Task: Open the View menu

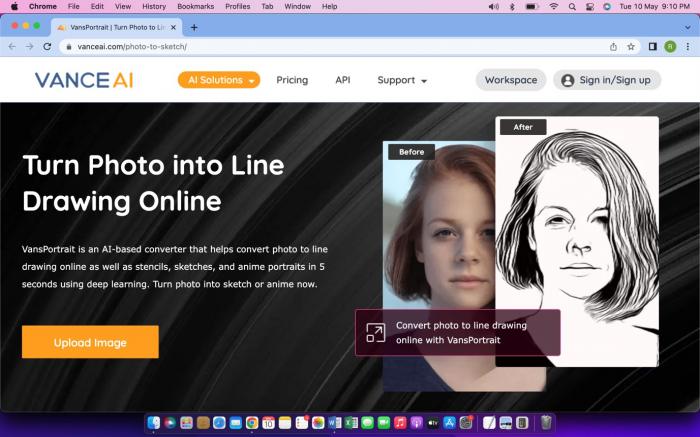Action: pos(123,6)
